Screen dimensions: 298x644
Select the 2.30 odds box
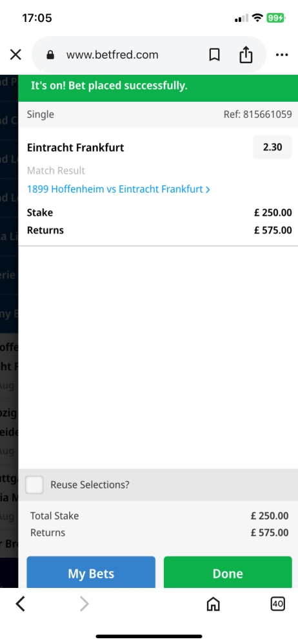272,147
